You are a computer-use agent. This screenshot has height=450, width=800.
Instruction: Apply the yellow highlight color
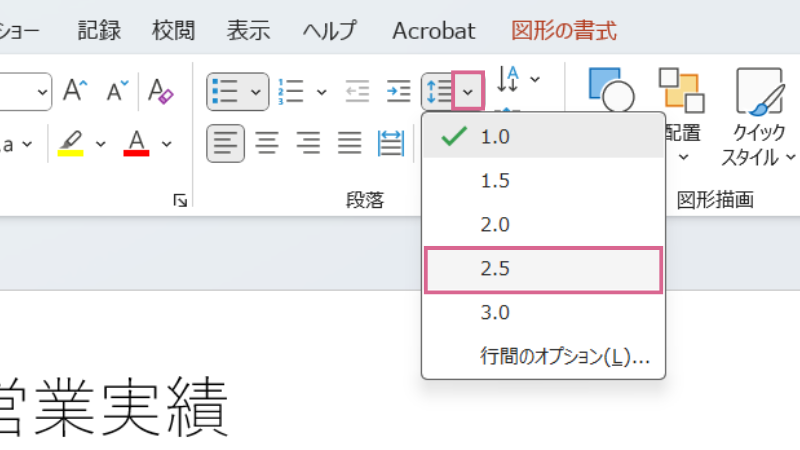[70, 144]
